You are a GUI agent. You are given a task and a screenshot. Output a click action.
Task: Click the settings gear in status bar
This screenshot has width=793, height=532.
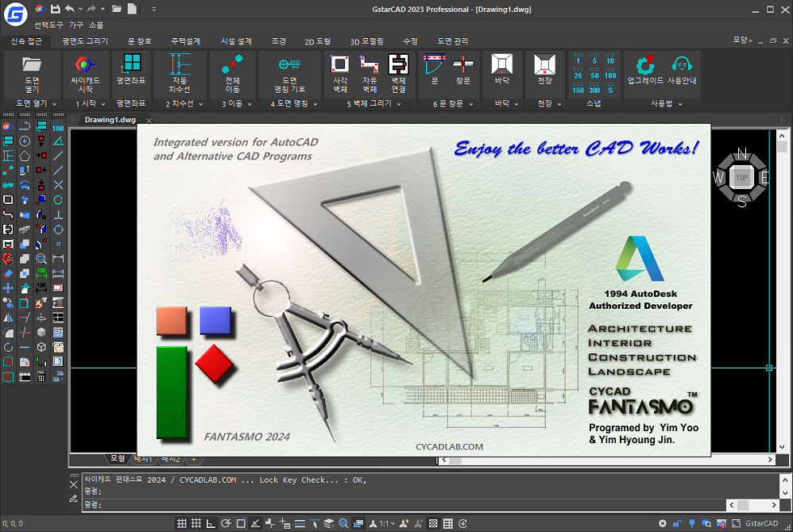pyautogui.click(x=663, y=523)
